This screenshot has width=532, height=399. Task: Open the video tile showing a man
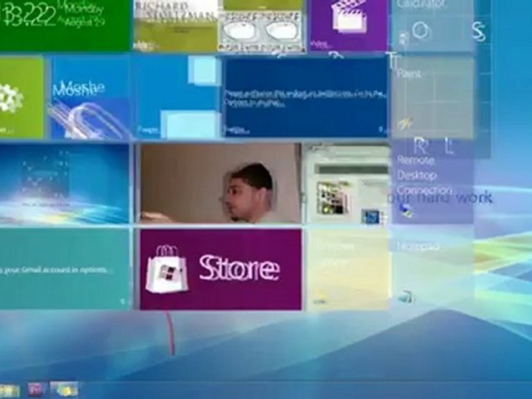pyautogui.click(x=220, y=183)
